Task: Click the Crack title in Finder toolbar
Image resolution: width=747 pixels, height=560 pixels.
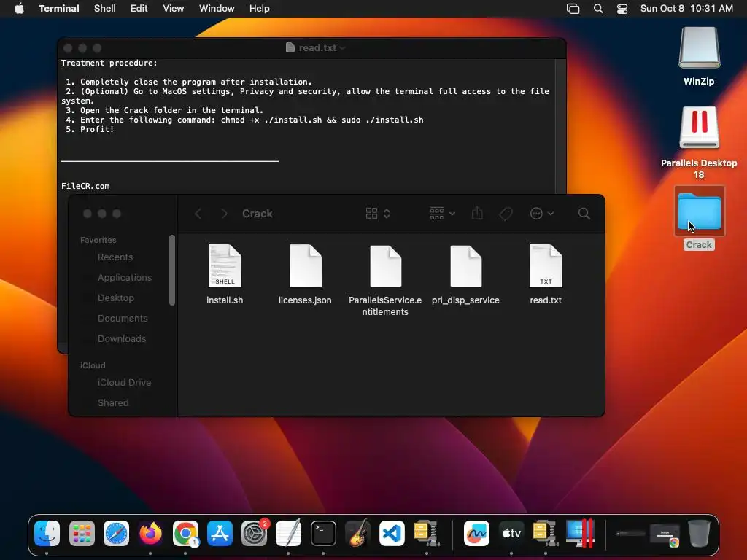Action: coord(258,214)
